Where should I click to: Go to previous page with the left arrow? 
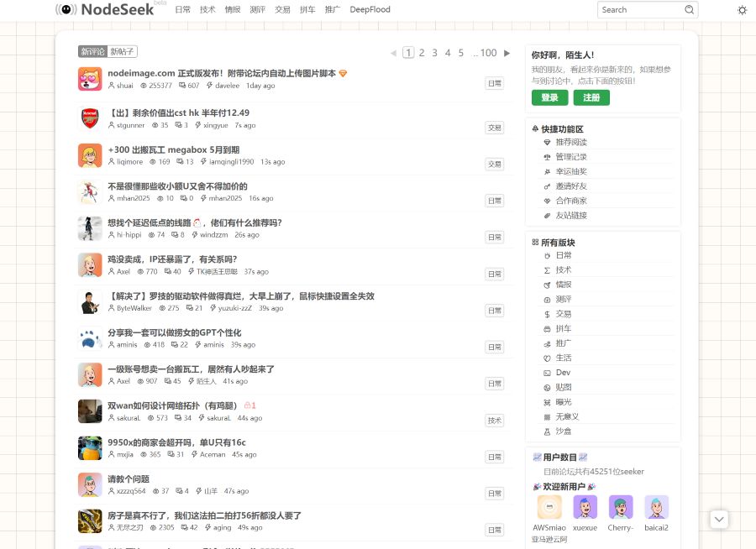[393, 53]
